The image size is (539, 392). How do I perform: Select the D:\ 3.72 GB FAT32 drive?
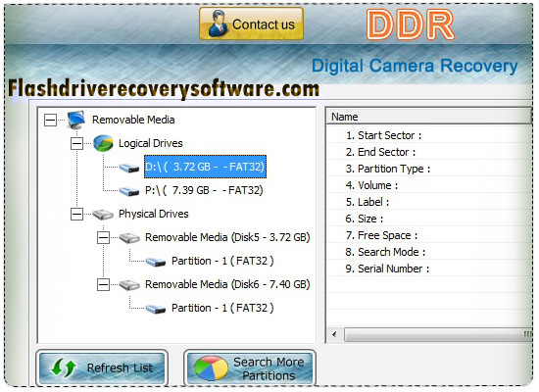click(x=205, y=167)
